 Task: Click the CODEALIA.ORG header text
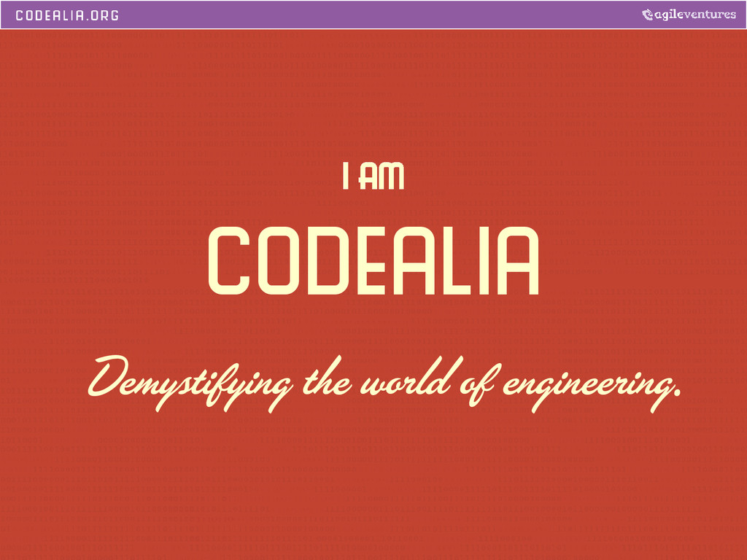pos(67,15)
